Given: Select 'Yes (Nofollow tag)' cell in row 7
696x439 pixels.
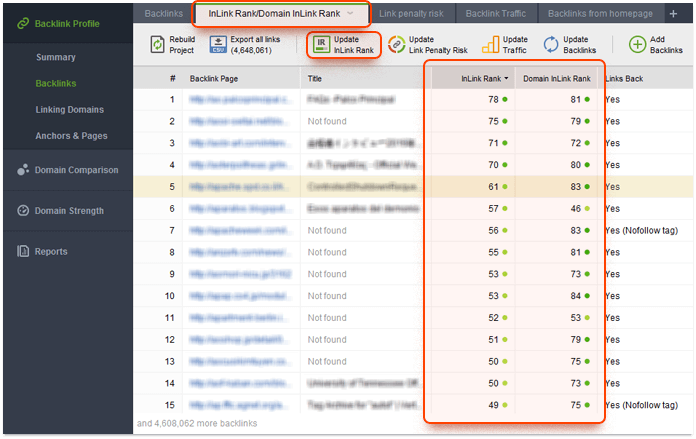Looking at the screenshot, I should (641, 230).
